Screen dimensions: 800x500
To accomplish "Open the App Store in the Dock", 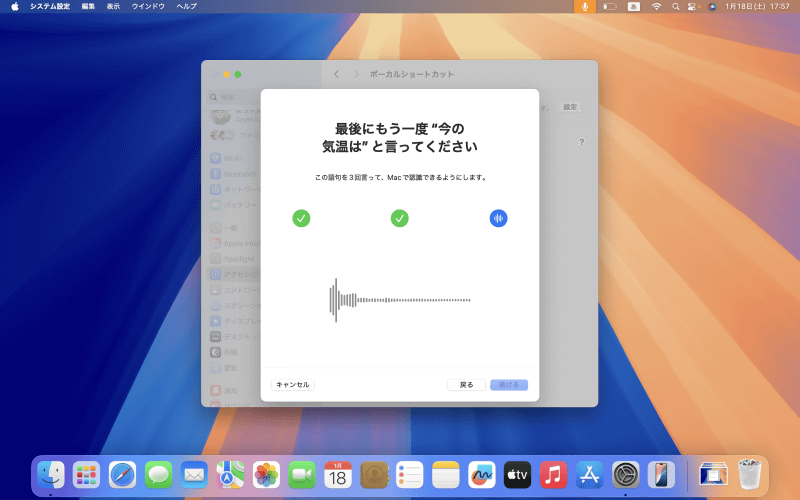I will [x=589, y=474].
